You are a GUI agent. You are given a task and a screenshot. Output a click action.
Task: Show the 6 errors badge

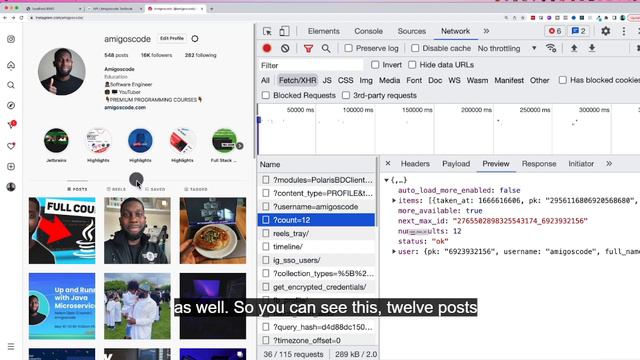pos(555,31)
